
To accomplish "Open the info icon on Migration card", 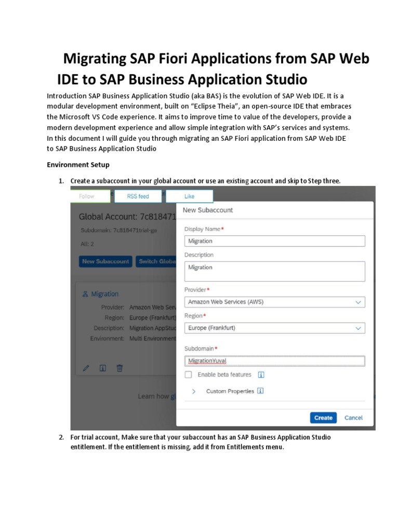I will (103, 368).
